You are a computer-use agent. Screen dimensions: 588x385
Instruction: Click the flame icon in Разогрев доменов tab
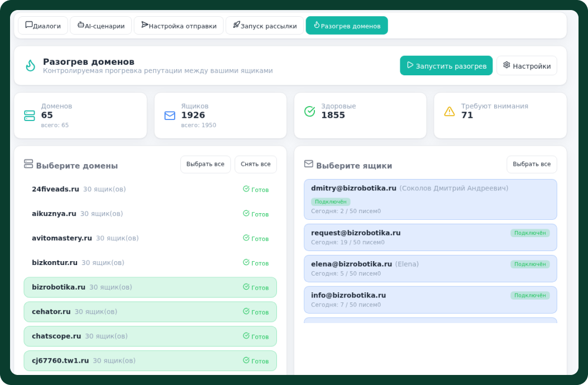coord(317,25)
